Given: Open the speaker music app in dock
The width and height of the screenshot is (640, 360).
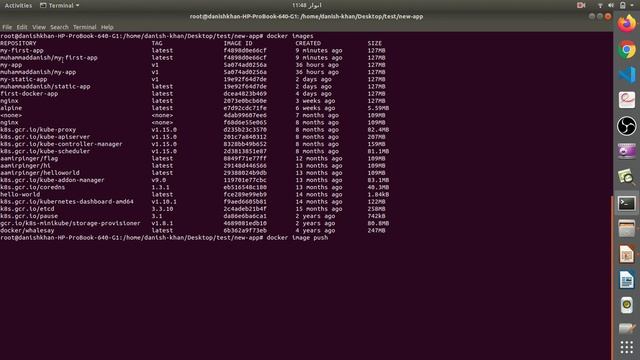Looking at the screenshot, I should (x=627, y=305).
